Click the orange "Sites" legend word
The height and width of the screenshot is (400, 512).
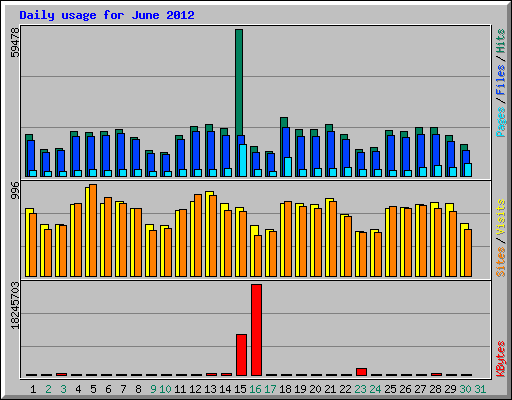[x=500, y=262]
